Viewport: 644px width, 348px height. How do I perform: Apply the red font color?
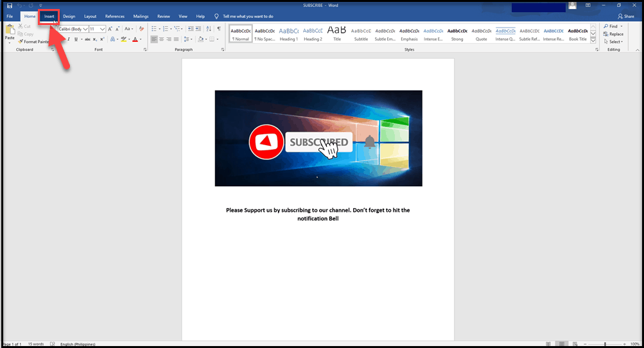[x=135, y=39]
